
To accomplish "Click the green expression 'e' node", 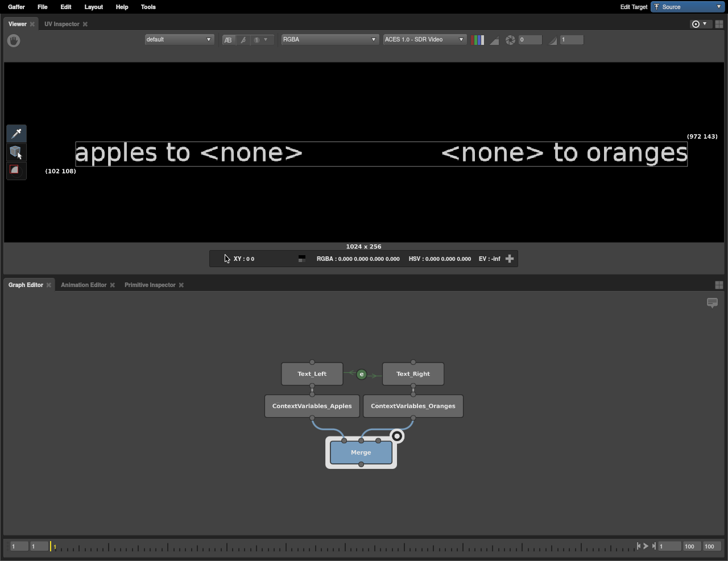I will tap(361, 374).
